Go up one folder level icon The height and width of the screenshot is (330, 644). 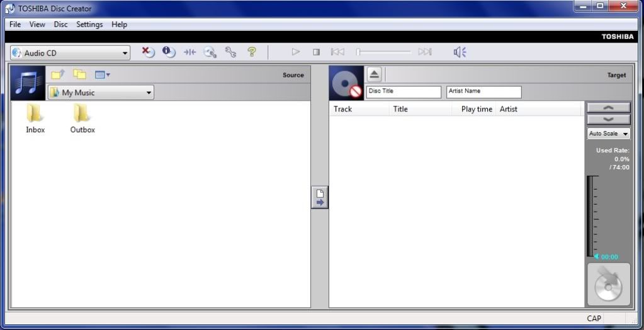coord(58,75)
